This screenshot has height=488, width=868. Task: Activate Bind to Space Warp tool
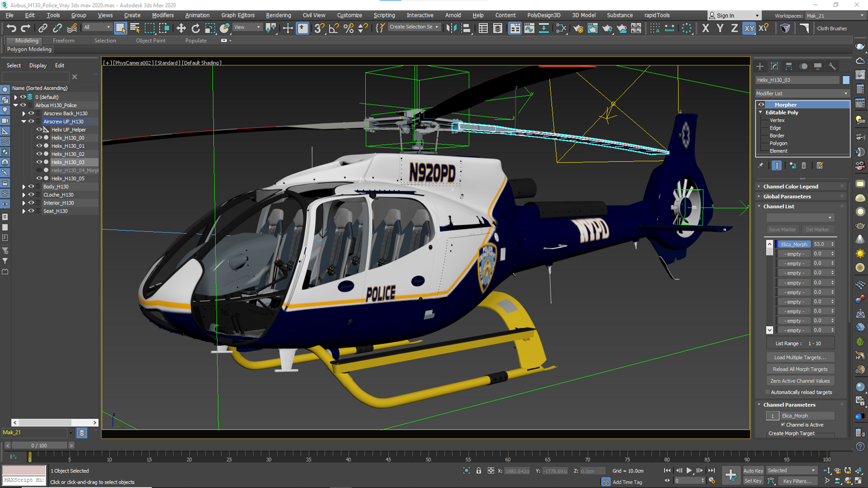pos(72,28)
